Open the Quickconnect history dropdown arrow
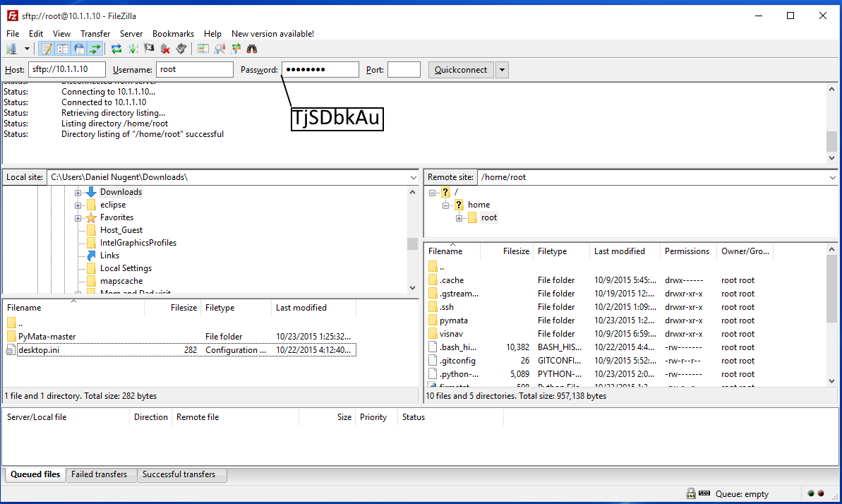842x504 pixels. point(502,70)
